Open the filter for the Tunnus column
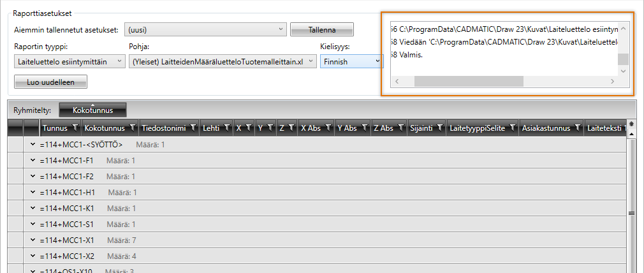This screenshot has width=644, height=273. click(x=73, y=128)
